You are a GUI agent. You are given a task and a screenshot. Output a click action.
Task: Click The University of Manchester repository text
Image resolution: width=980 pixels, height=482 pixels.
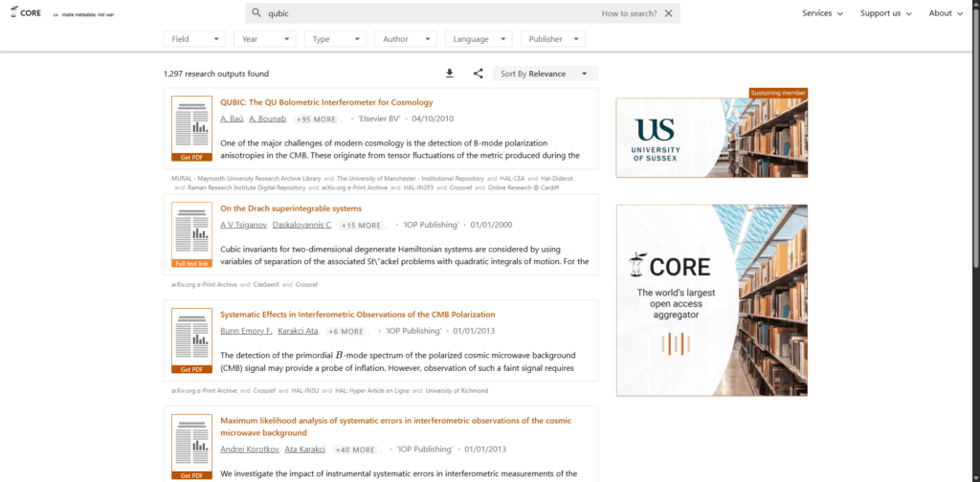coord(411,179)
